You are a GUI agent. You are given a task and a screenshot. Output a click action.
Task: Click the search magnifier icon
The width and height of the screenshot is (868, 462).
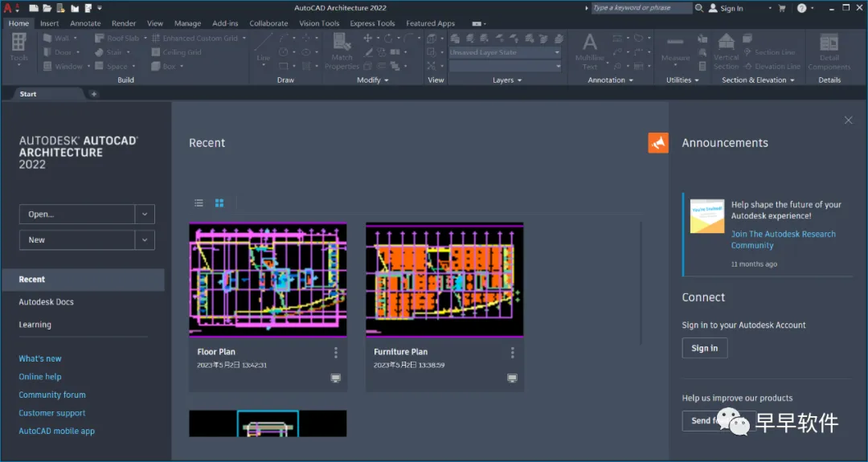[x=699, y=8]
